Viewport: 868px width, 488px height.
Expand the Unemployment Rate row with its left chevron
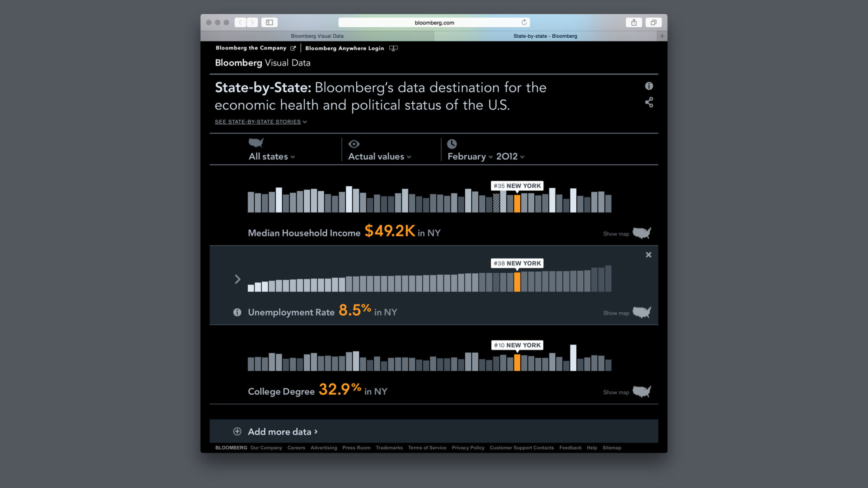click(237, 279)
